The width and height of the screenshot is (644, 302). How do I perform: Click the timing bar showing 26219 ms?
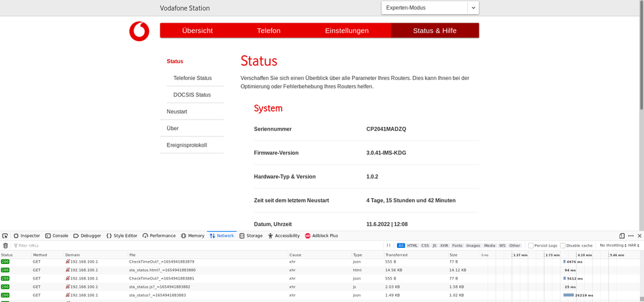(x=569, y=295)
